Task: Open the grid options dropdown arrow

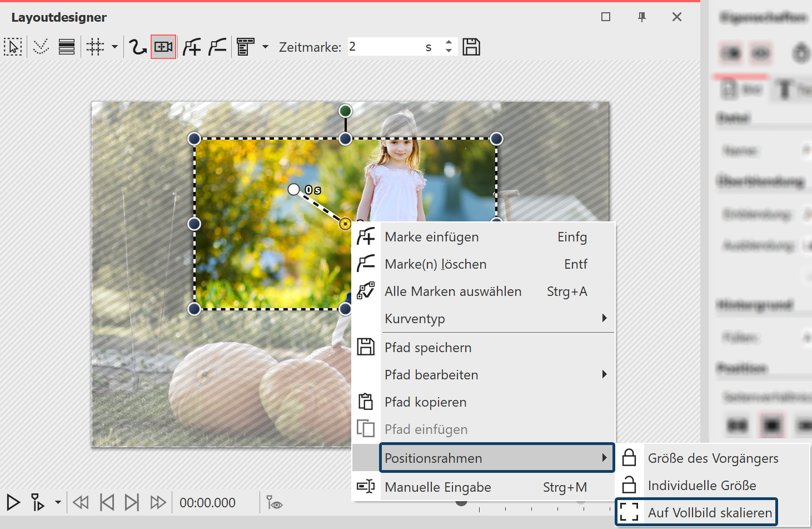Action: tap(114, 47)
